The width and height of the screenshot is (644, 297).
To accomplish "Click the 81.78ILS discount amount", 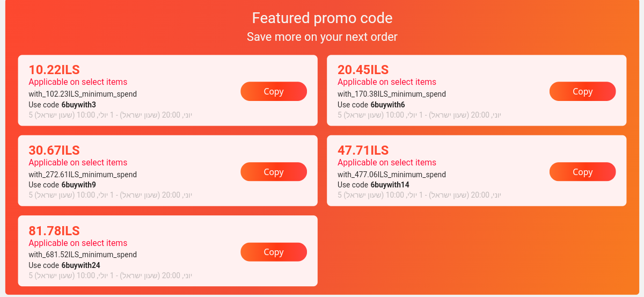I will (x=54, y=231).
